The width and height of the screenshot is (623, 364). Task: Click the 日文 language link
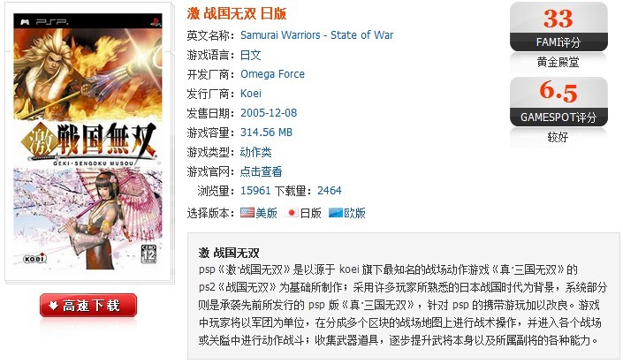[x=251, y=55]
